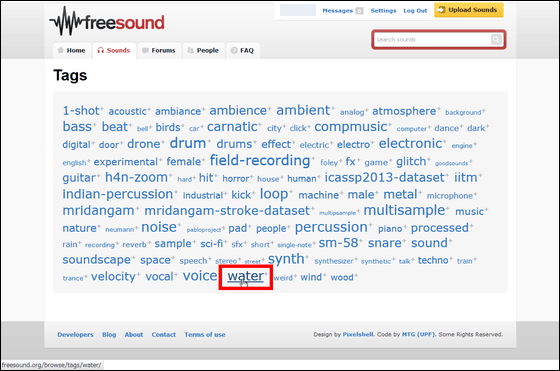The image size is (560, 371).
Task: Switch to the Sounds tab
Action: click(114, 50)
